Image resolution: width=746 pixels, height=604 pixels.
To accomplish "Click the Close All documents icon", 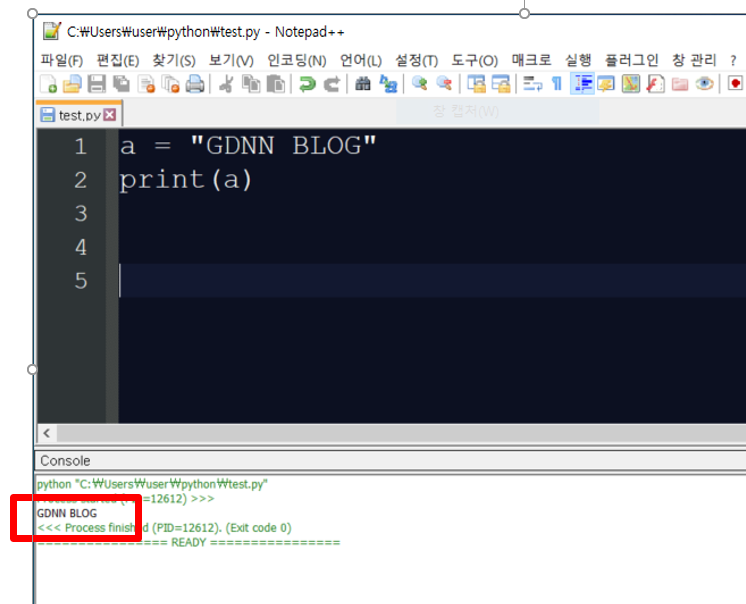I will 170,84.
